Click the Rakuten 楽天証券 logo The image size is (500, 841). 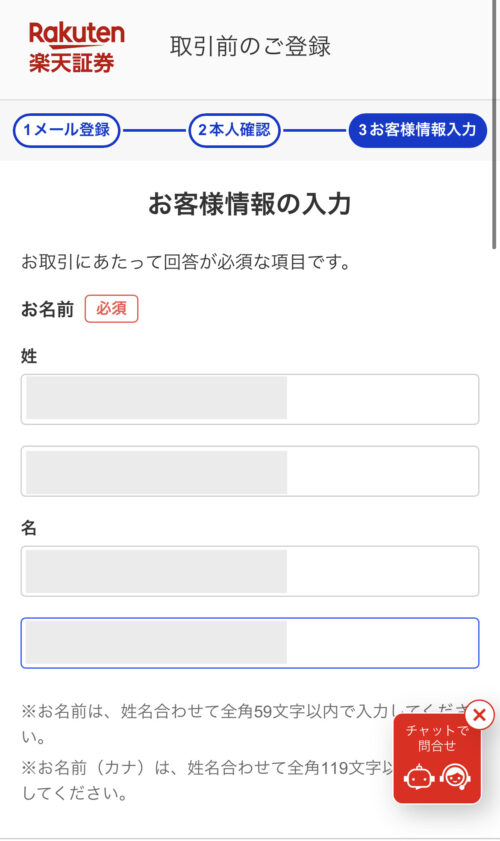76,47
